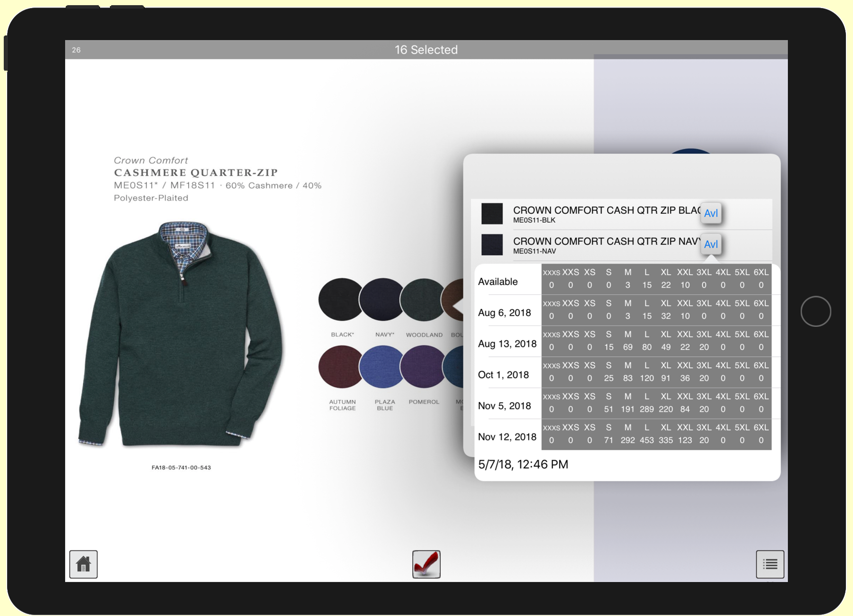Screen dimensions: 853x616
Task: Tap the M quantity 191 for Nov 5
Action: coord(627,409)
